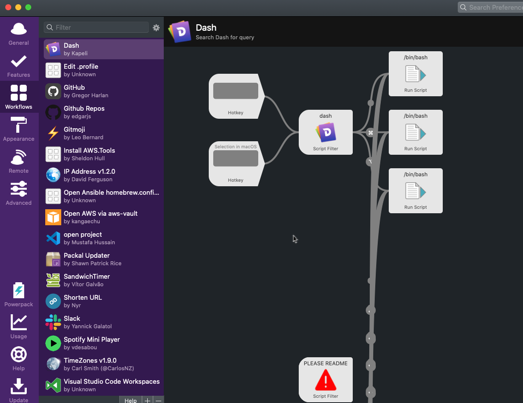Viewport: 523px width, 403px height.
Task: Select the Selection in macOS Hotkey node
Action: click(236, 164)
